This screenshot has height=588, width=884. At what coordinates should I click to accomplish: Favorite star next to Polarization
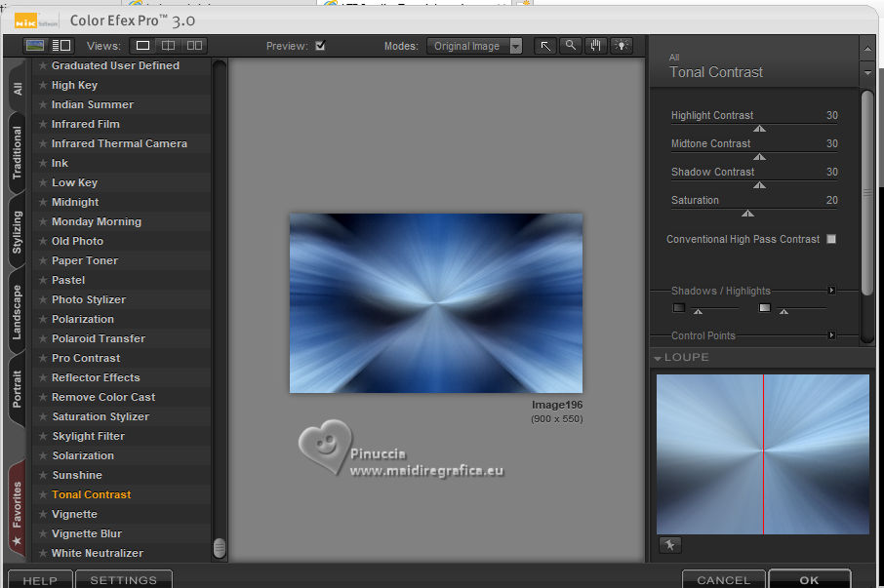[x=43, y=319]
